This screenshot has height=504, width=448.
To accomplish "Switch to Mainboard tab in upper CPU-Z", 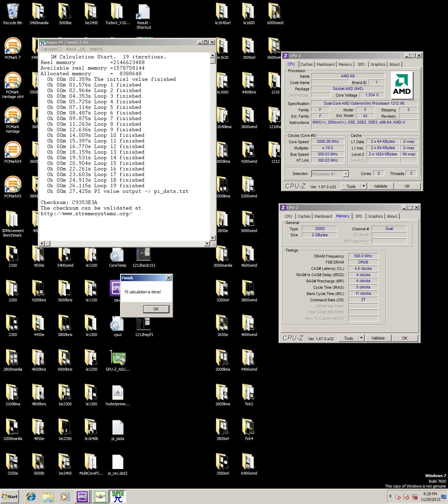I will pyautogui.click(x=325, y=64).
